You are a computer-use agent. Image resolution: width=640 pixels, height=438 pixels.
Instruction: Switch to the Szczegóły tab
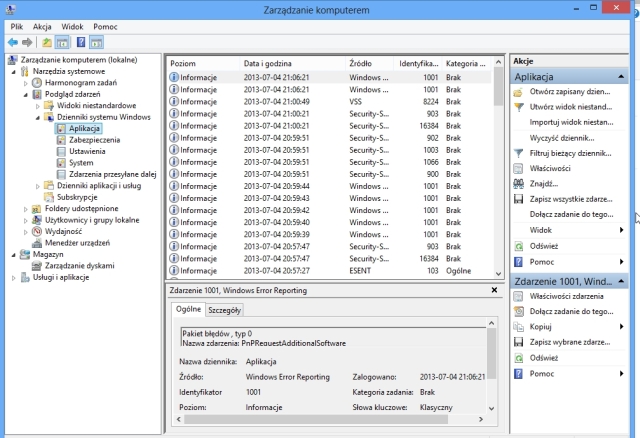(x=224, y=310)
